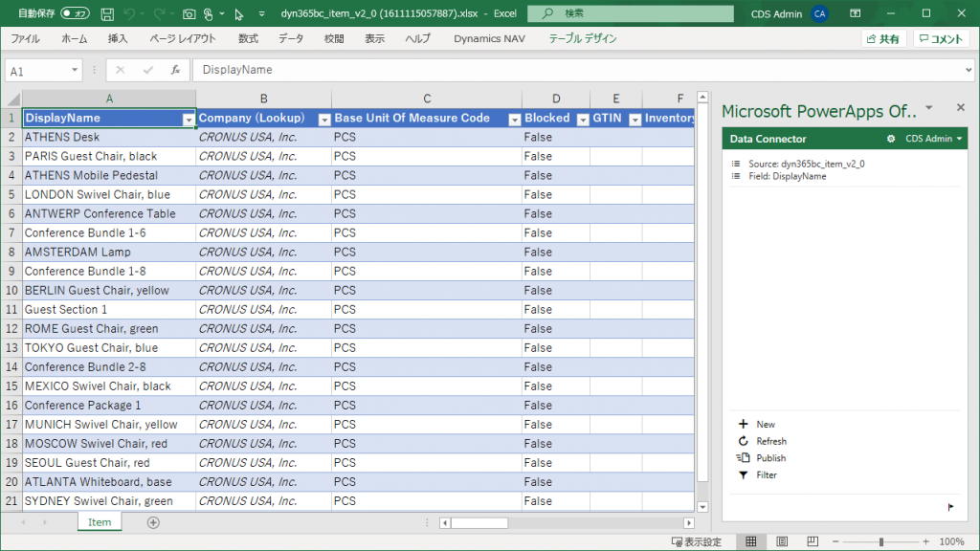This screenshot has width=980, height=551.
Task: Select cell 'TOKYO Guest Chair, blue'
Action: click(109, 348)
